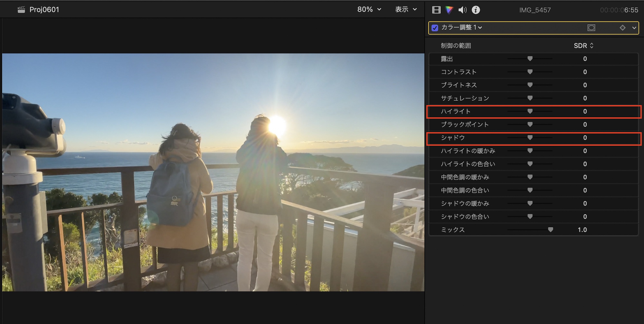Click the 中間色調の暖かみ value field
The image size is (644, 324).
click(585, 177)
